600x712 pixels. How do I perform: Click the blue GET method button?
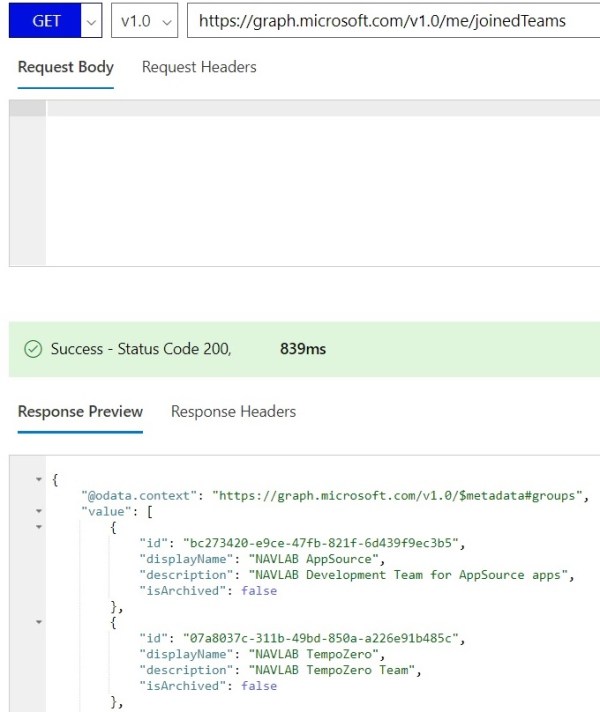click(x=46, y=21)
